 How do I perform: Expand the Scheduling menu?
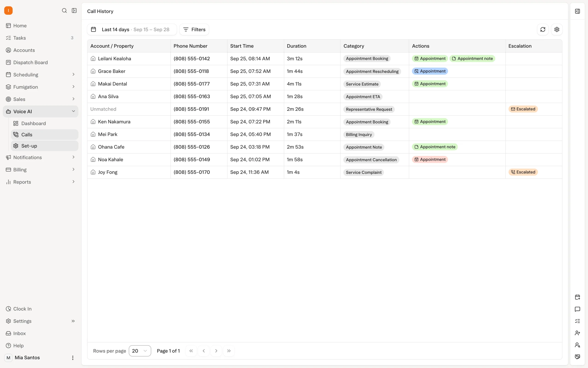tap(40, 75)
